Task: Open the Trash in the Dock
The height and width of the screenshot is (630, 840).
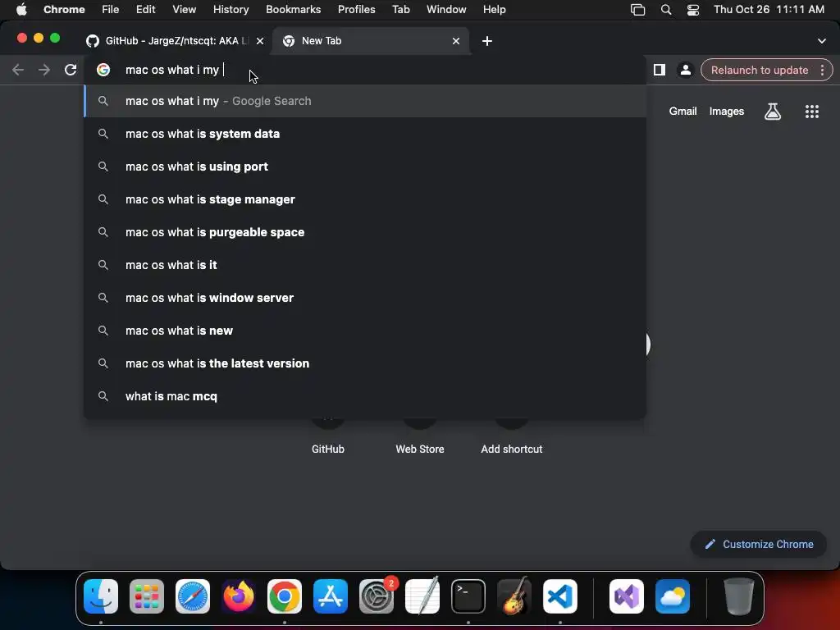Action: (739, 596)
